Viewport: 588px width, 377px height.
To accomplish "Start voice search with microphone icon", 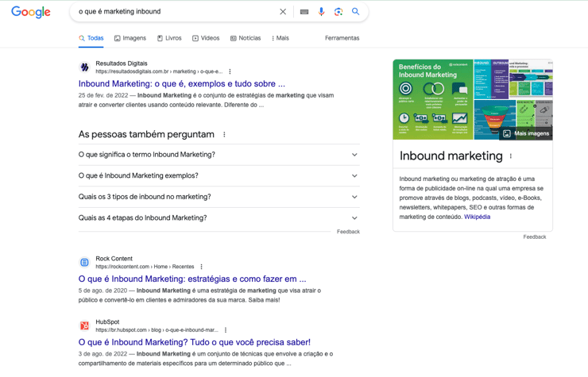I will point(321,12).
